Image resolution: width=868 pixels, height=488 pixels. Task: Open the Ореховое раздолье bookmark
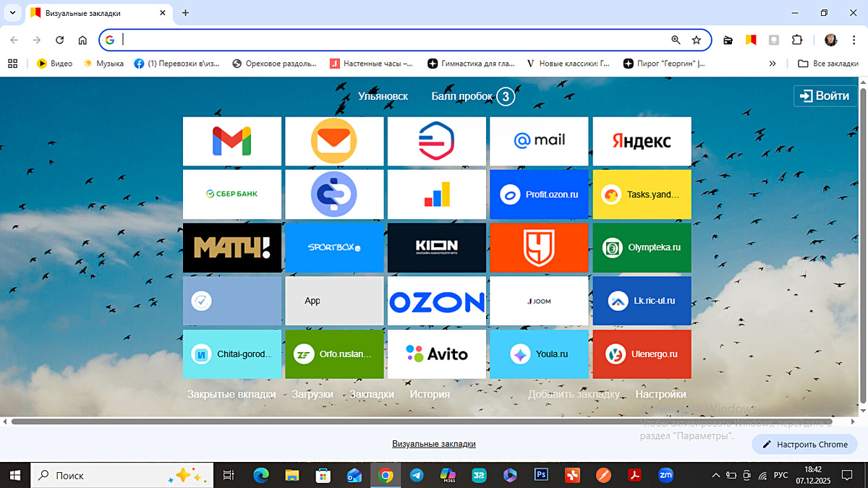(275, 64)
